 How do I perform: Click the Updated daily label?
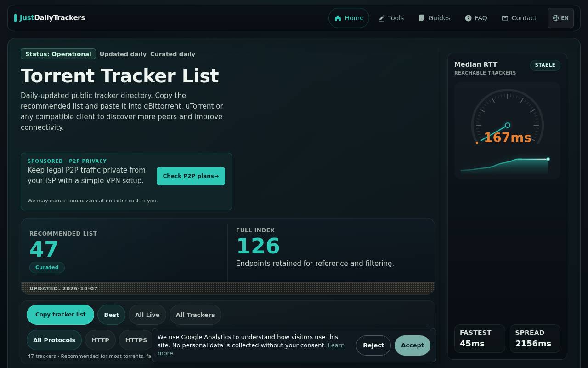(123, 54)
